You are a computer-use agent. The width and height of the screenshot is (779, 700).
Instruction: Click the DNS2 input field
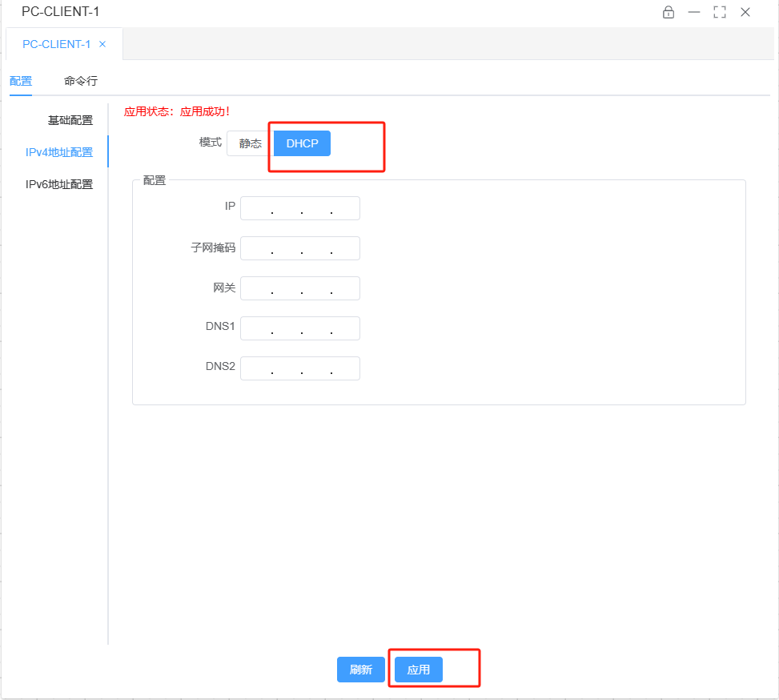(x=300, y=368)
